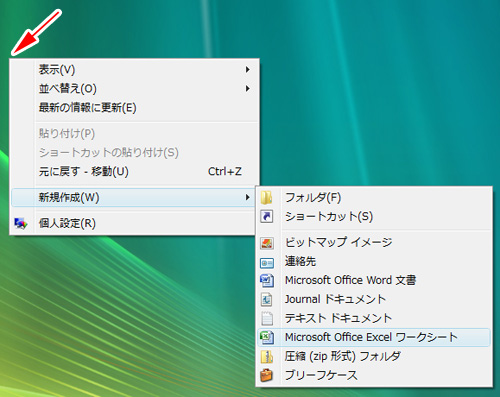Create a new ビットマップ イメージ
500x397 pixels.
(374, 242)
